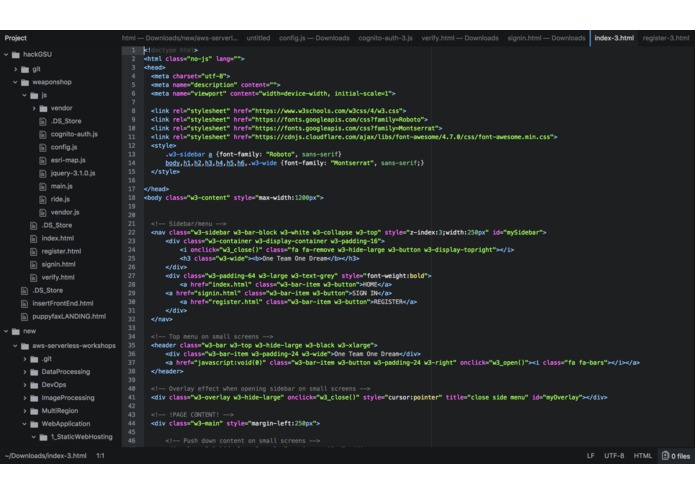The image size is (695, 494).
Task: Collapse the hackGSU project folder
Action: pyautogui.click(x=6, y=54)
